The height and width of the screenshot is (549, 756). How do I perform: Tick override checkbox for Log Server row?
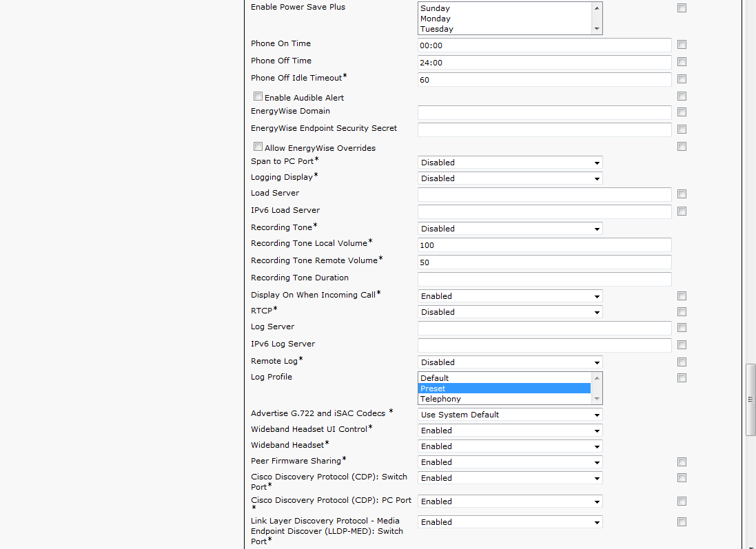(x=682, y=328)
